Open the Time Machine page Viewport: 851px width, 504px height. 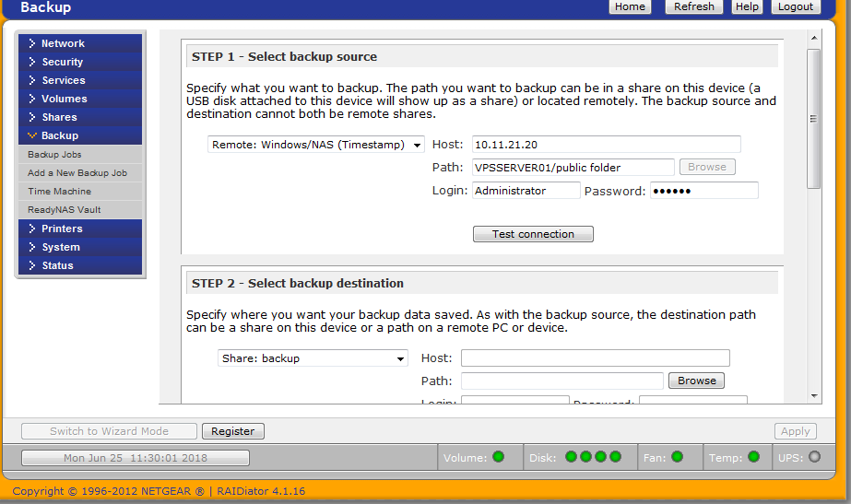59,192
